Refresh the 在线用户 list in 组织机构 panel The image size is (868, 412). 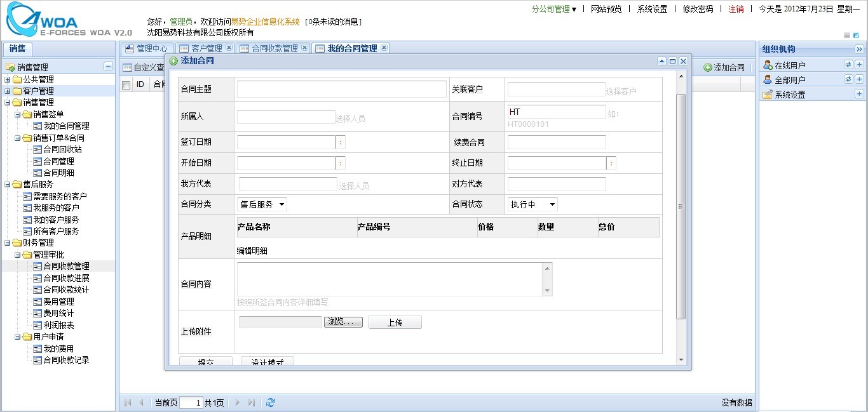[x=849, y=64]
